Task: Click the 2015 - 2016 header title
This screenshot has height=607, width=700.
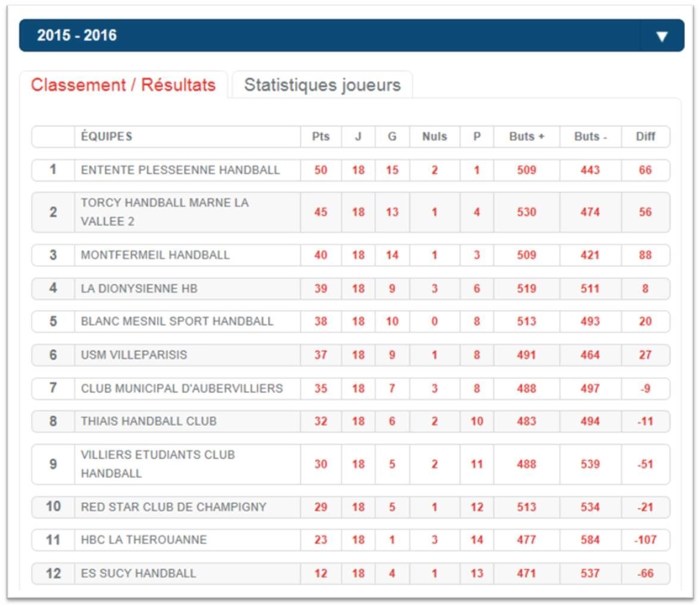Action: click(77, 35)
